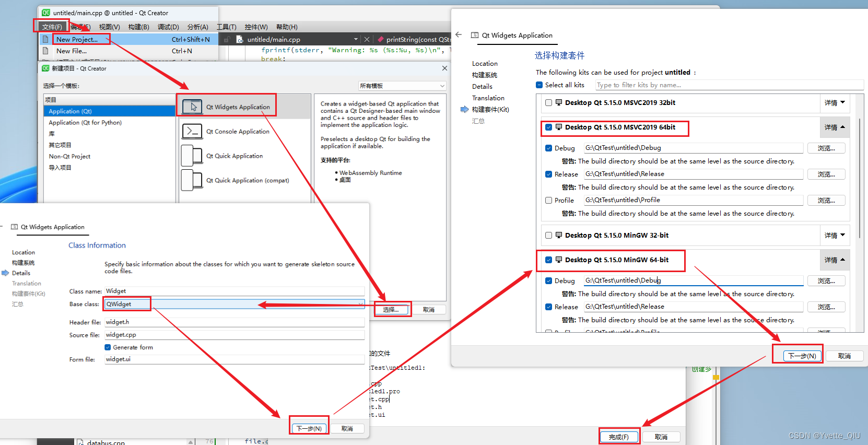This screenshot has height=445, width=868.
Task: Click the Qt Creator logo in main title bar
Action: (x=46, y=13)
